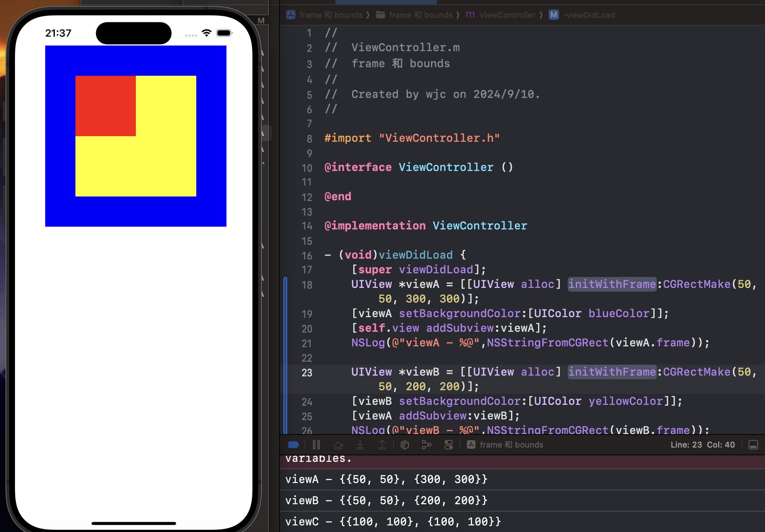Click console output 'viewA – {{50, 50}, {300, 300}}'
765x532 pixels.
click(x=386, y=479)
